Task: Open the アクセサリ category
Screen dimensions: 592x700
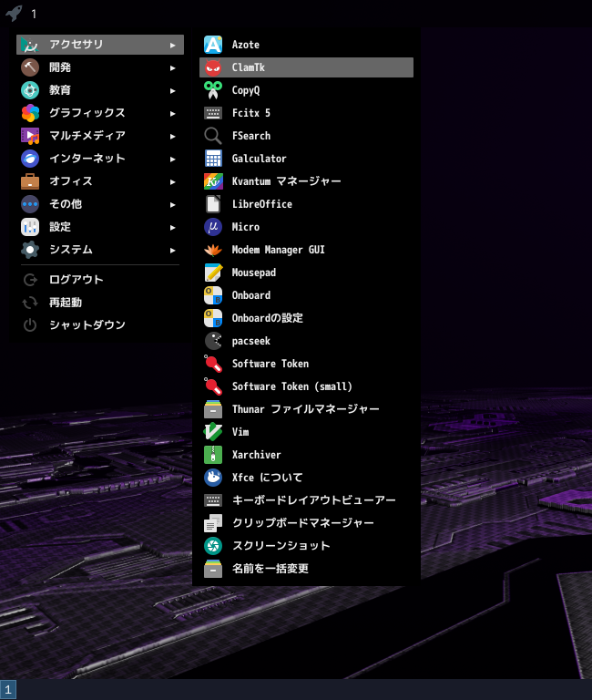Action: click(100, 45)
